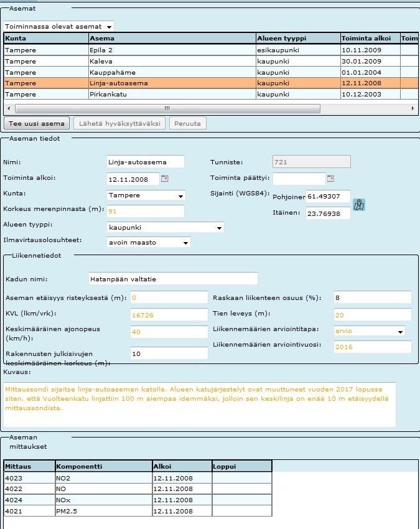This screenshot has height=529, width=420.
Task: Open the map location icon by coordinates
Action: [x=359, y=205]
